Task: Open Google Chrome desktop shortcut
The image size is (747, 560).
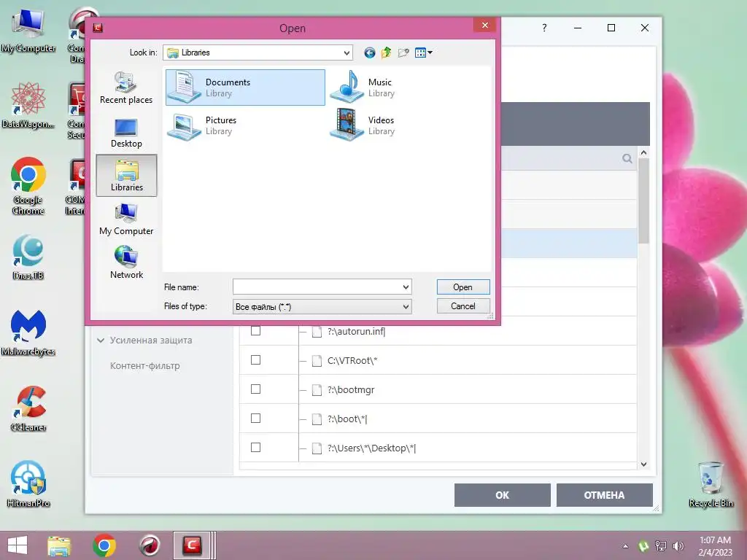Action: coord(28,186)
